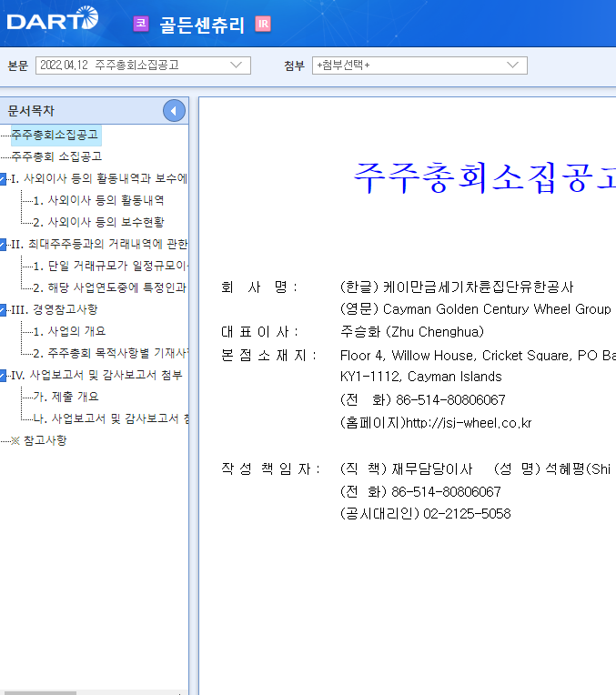Collapse section II. 최대주주등과의 거래내역
616x695 pixels.
click(3, 244)
